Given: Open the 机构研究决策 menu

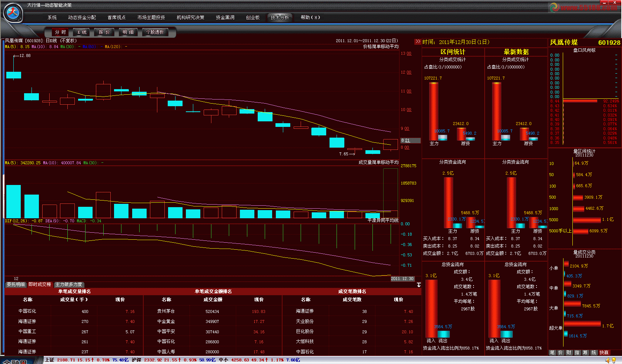Looking at the screenshot, I should click(190, 17).
